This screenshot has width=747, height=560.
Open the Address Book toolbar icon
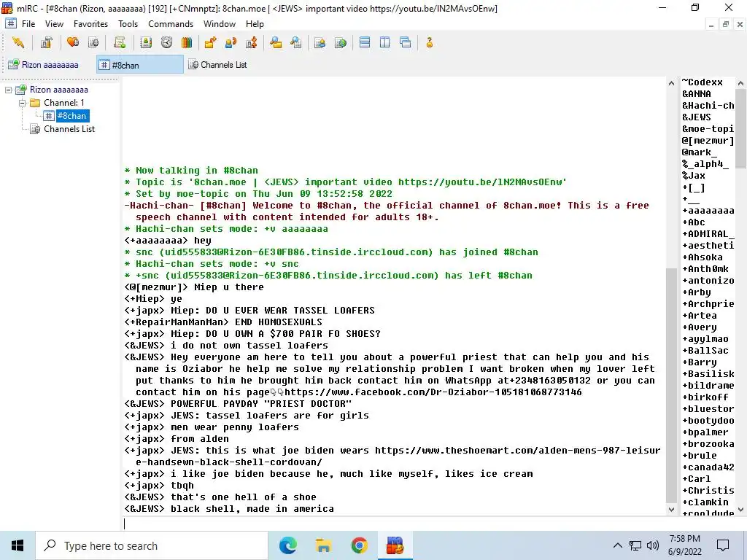click(146, 43)
